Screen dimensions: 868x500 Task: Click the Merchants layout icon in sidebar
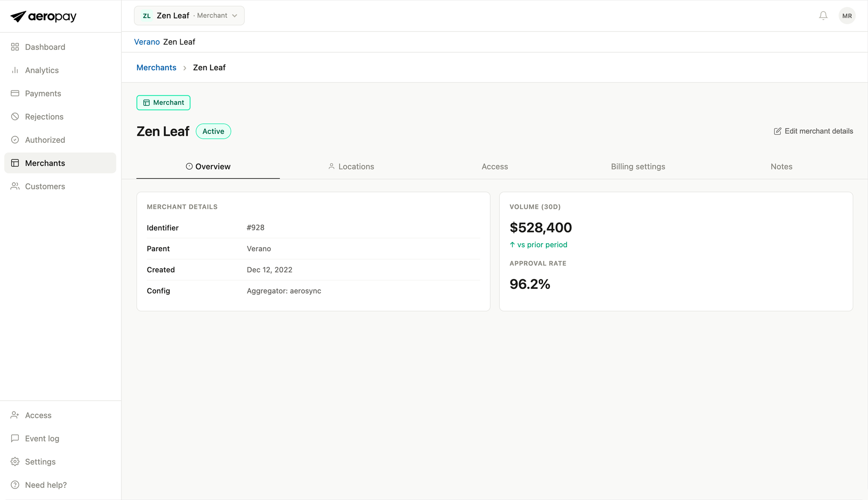tap(15, 163)
